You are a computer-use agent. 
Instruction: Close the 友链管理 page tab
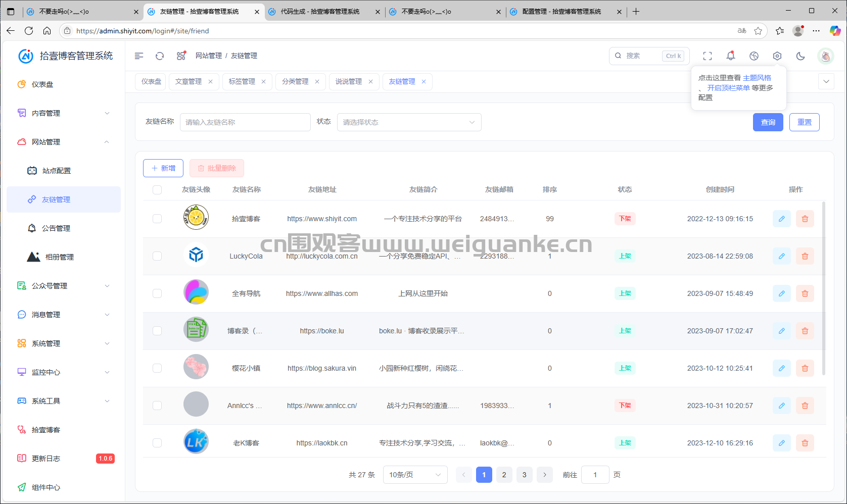pos(423,81)
